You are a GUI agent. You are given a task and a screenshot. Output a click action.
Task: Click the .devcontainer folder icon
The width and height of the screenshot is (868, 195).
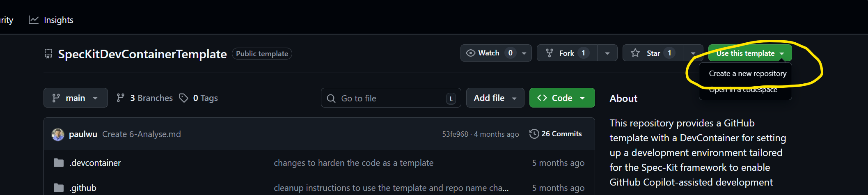(59, 163)
